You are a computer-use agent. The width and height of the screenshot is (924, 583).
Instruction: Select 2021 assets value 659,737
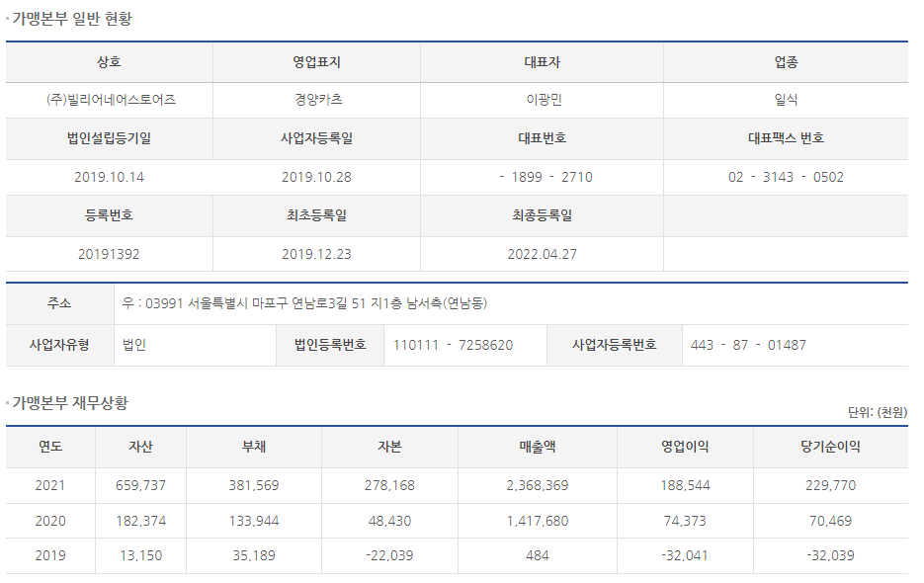[141, 486]
